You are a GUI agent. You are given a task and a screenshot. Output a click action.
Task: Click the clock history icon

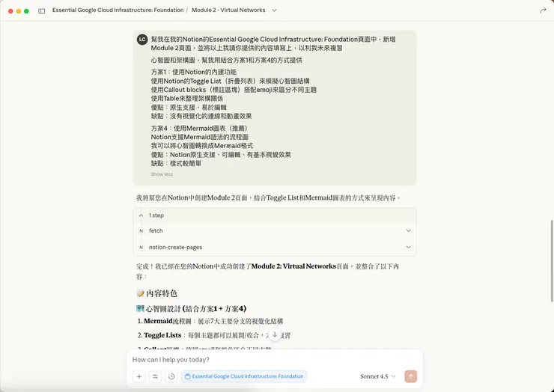(x=171, y=376)
